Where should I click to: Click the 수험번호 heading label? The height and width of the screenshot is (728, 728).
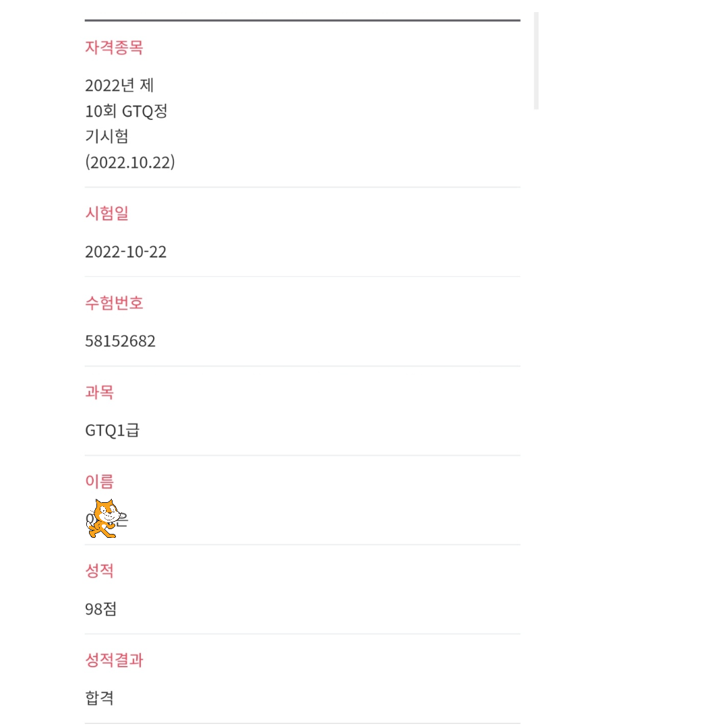[x=114, y=303]
